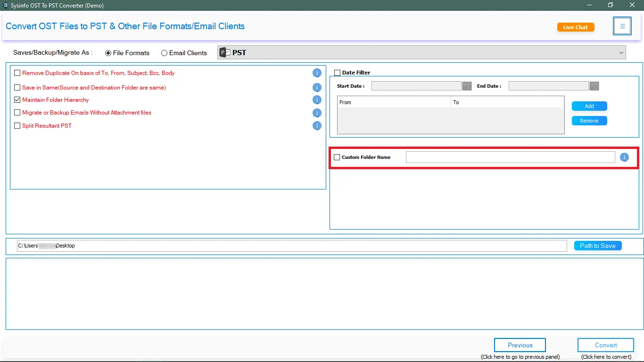Click the Sysinfo app logo in title bar
The height and width of the screenshot is (362, 644).
pos(5,5)
